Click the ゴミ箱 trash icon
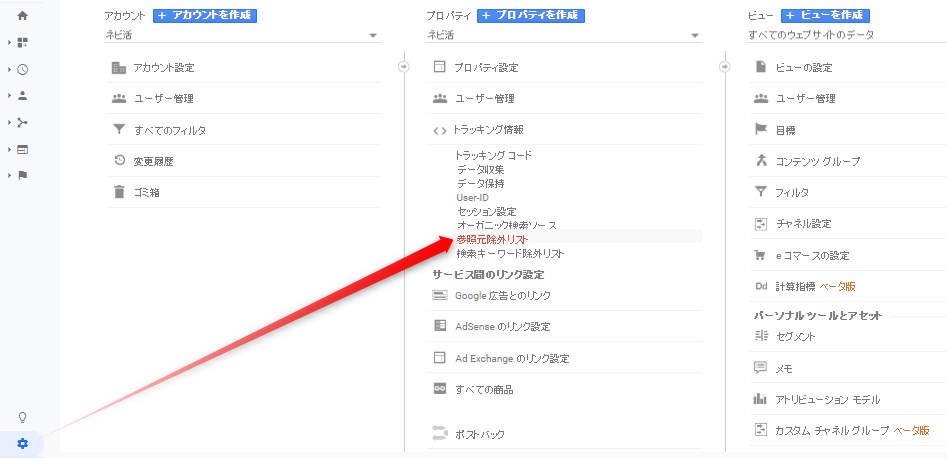Image resolution: width=947 pixels, height=458 pixels. (119, 192)
